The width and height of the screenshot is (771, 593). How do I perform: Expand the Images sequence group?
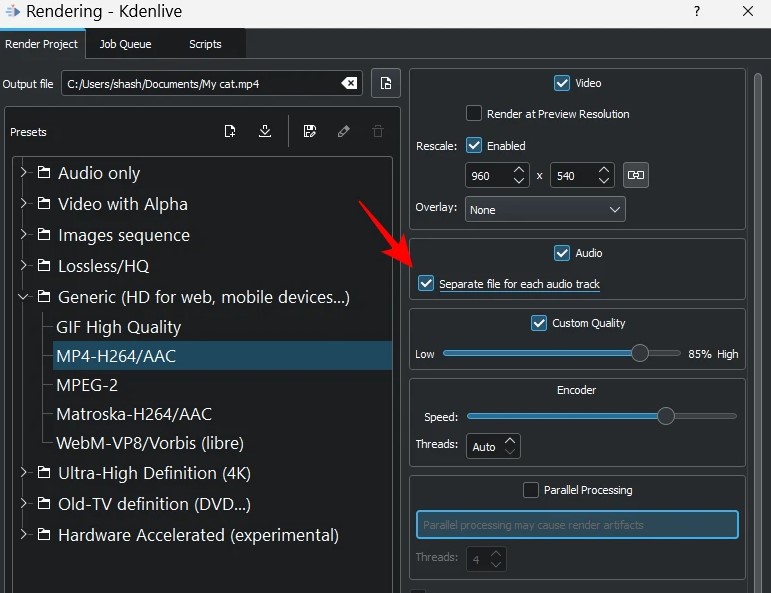coord(23,235)
